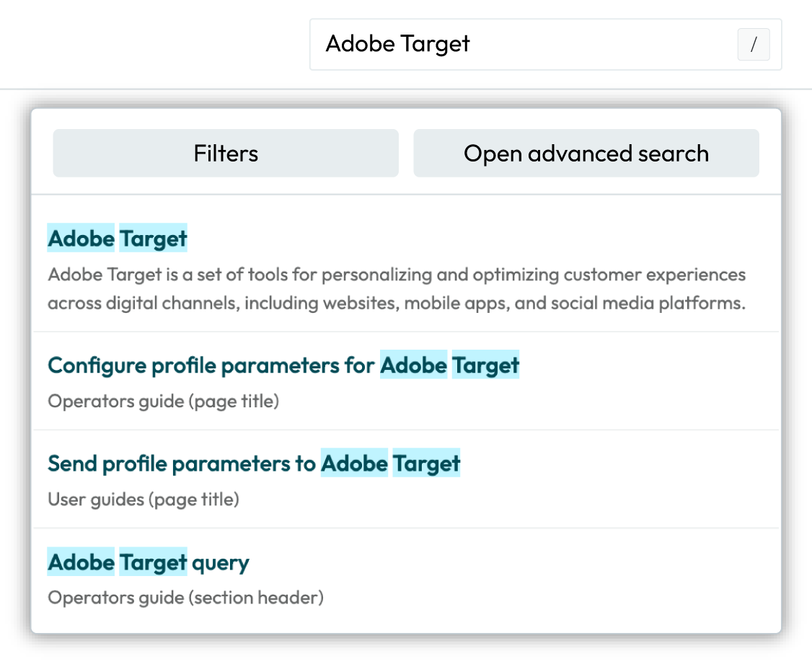Viewport: 812px width, 664px height.
Task: Click the "User guides (page title)" label
Action: coord(144,499)
